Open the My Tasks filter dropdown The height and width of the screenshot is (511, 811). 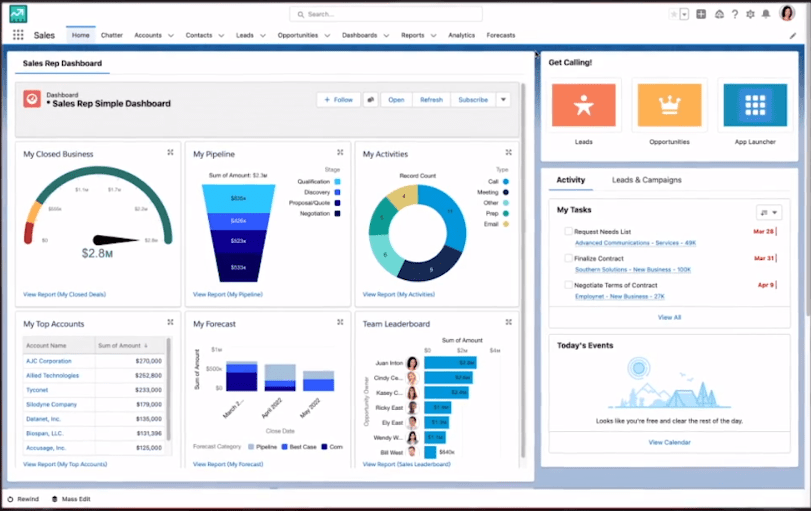pyautogui.click(x=769, y=212)
